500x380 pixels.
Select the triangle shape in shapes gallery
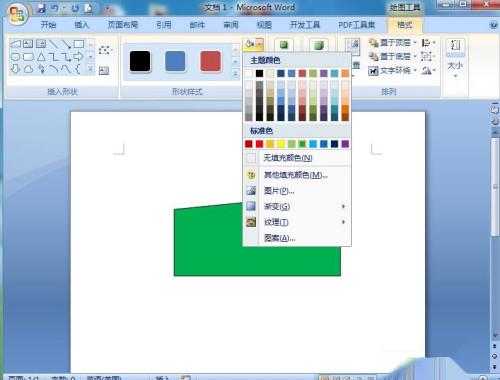tap(41, 57)
